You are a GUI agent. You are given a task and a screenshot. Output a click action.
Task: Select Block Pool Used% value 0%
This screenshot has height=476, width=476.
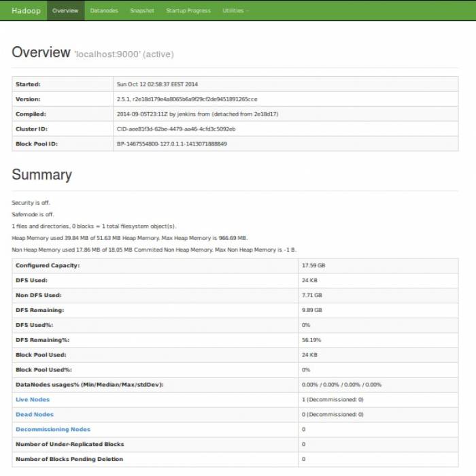tap(306, 369)
